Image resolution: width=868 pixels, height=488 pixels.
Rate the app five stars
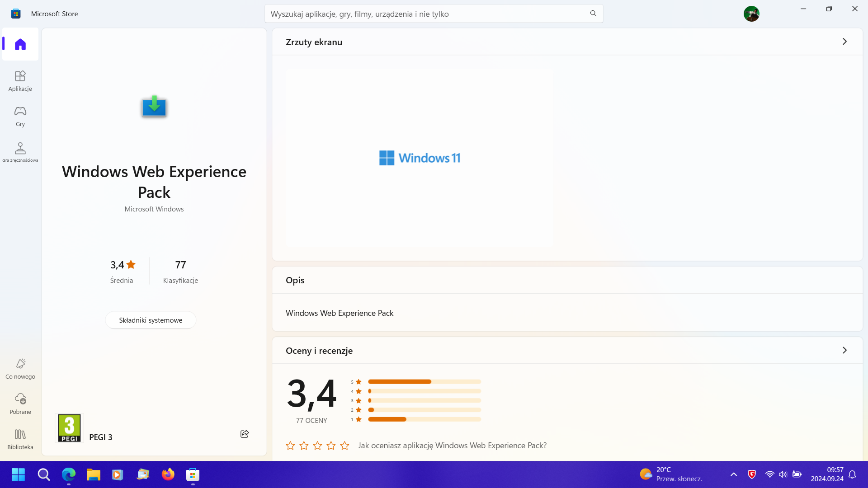[x=344, y=446]
